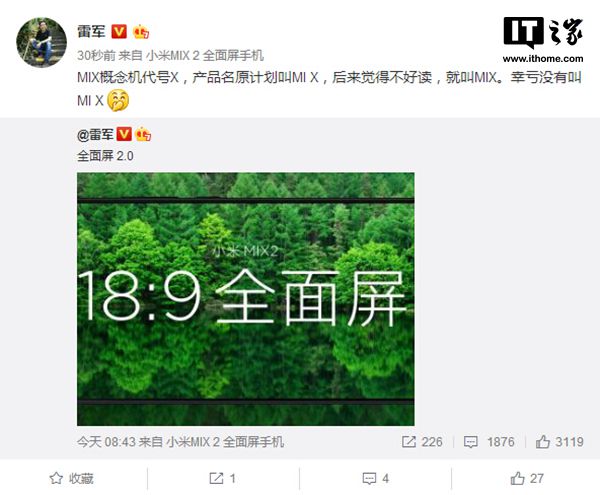Viewport: 600px width, 495px height.
Task: Like the original post with 3119 likes
Action: (x=559, y=442)
